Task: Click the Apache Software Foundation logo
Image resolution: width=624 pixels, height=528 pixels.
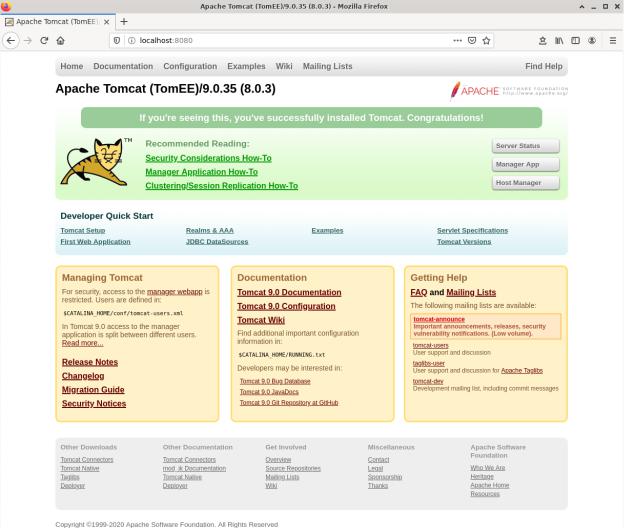Action: [x=509, y=91]
